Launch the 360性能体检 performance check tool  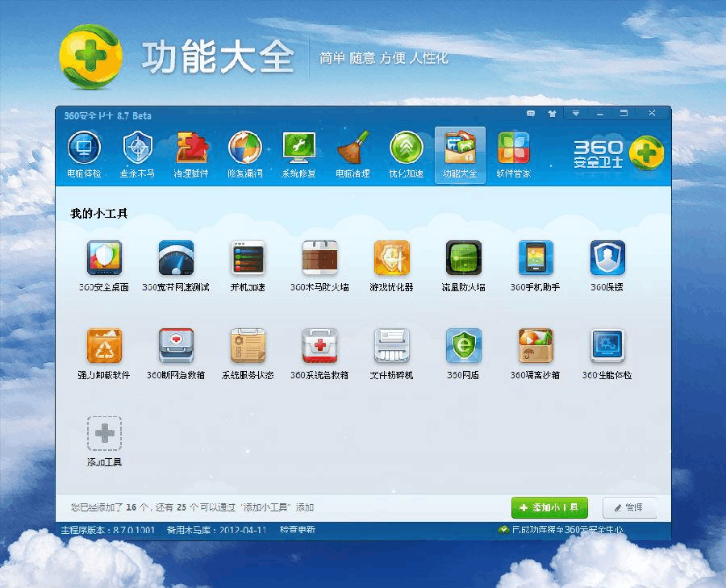(607, 354)
